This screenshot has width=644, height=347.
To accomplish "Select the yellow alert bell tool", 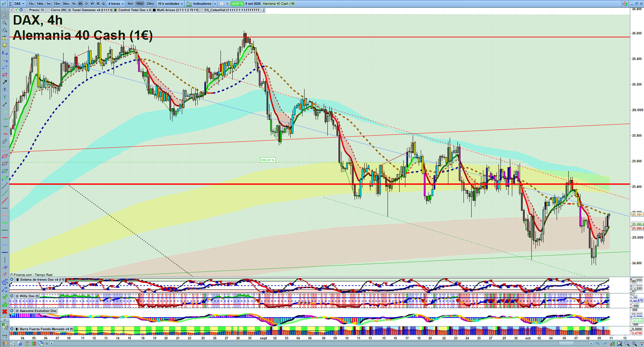I will pyautogui.click(x=5, y=45).
